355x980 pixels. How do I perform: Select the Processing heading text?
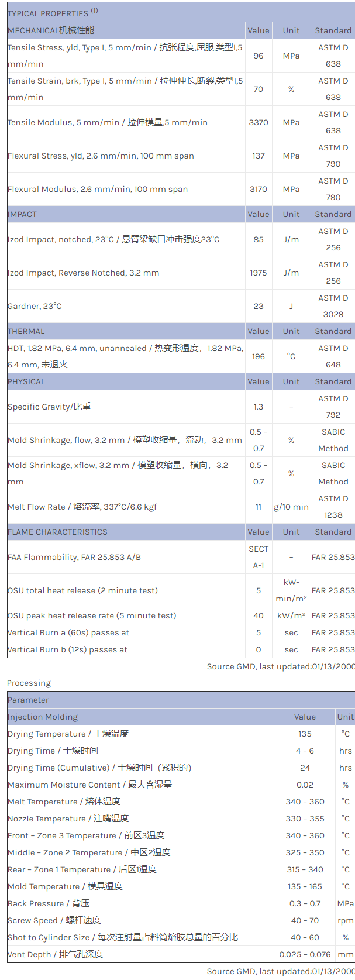[x=29, y=683]
